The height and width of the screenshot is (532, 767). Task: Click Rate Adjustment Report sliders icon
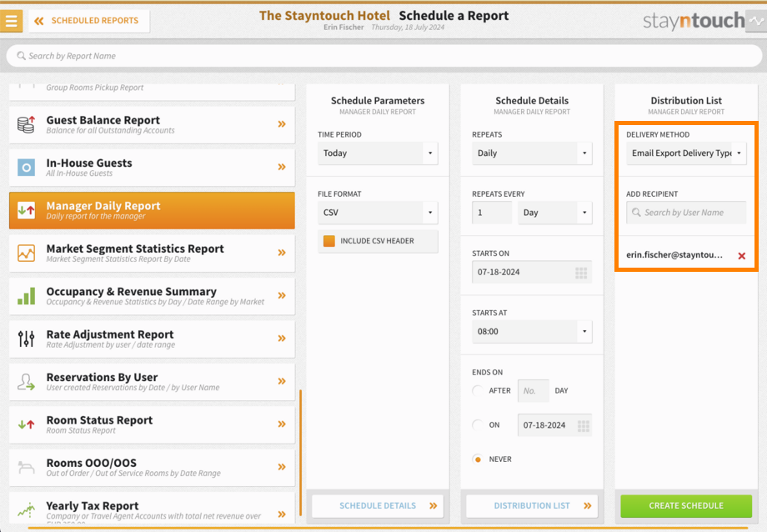[27, 339]
